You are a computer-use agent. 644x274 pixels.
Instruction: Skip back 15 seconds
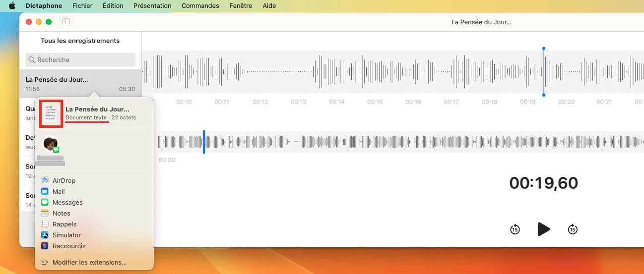pyautogui.click(x=515, y=229)
